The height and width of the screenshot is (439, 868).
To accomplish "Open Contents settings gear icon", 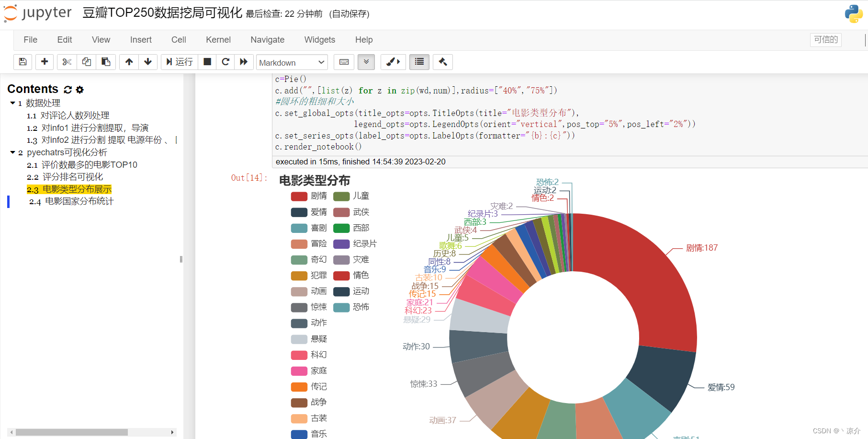I will [x=80, y=90].
